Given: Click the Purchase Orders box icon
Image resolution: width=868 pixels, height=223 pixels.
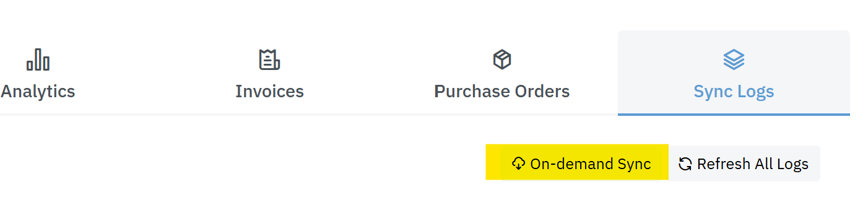Looking at the screenshot, I should tap(502, 59).
